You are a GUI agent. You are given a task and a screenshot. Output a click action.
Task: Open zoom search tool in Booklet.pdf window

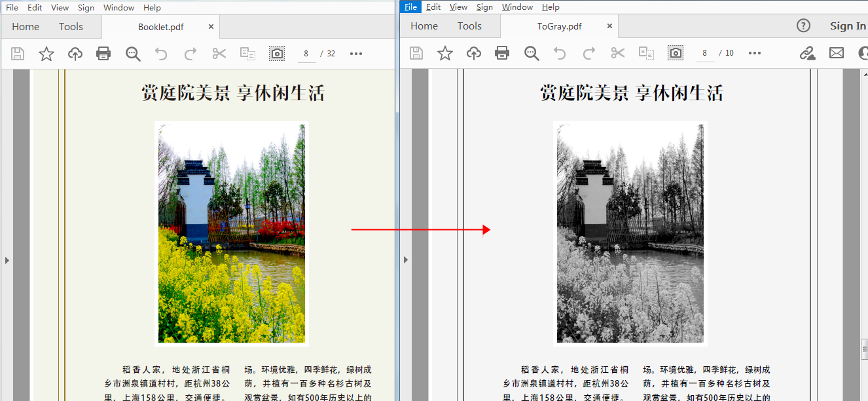click(x=133, y=54)
